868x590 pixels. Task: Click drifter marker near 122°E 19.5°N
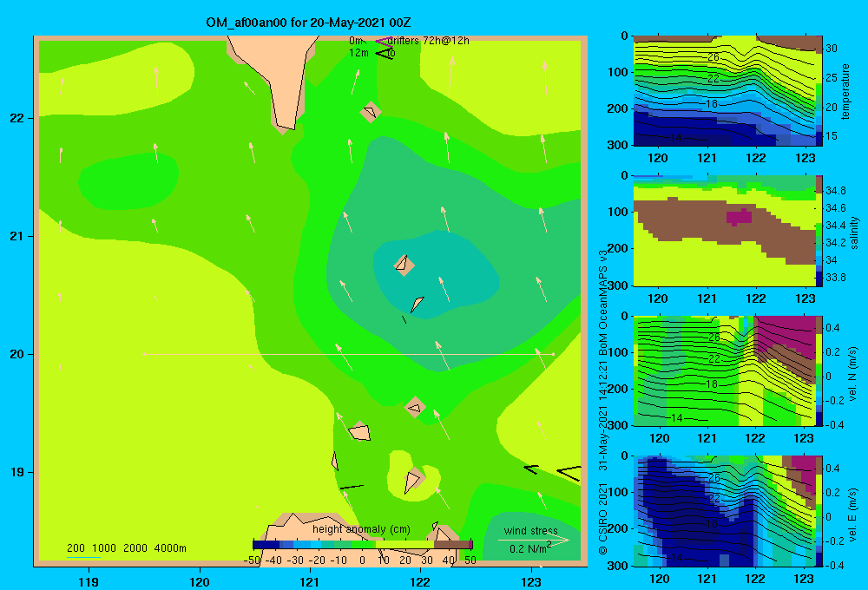(x=415, y=408)
